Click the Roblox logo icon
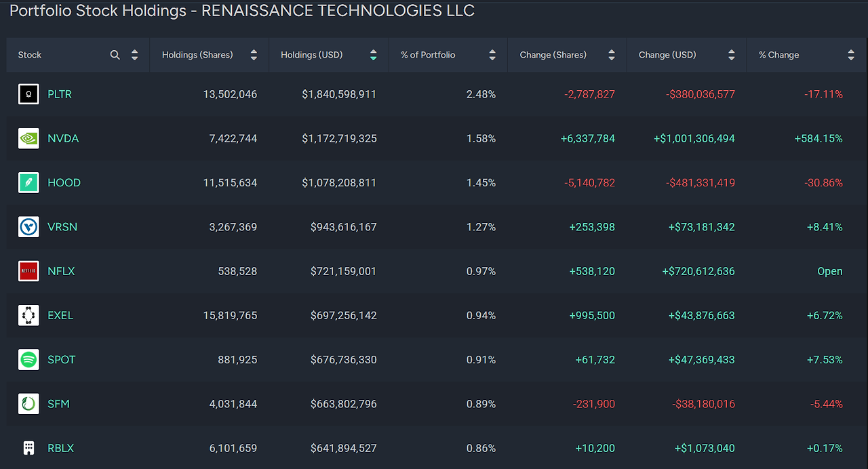This screenshot has height=469, width=868. 28,448
